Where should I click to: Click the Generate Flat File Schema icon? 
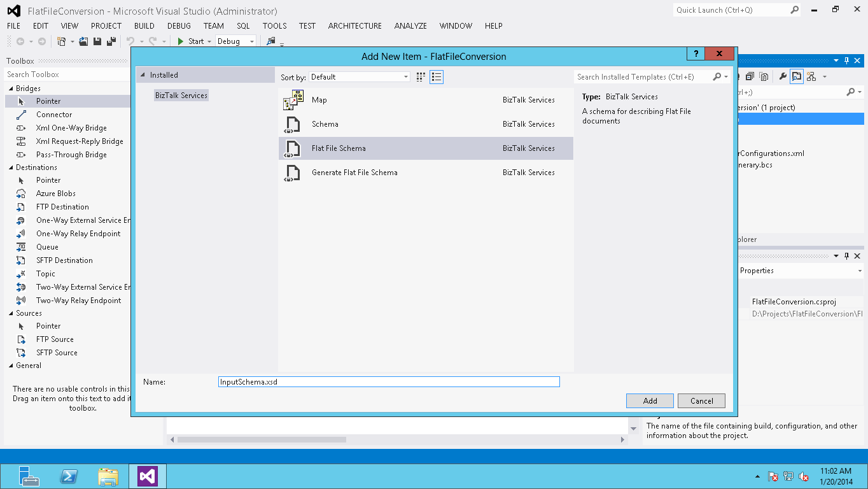tap(293, 173)
